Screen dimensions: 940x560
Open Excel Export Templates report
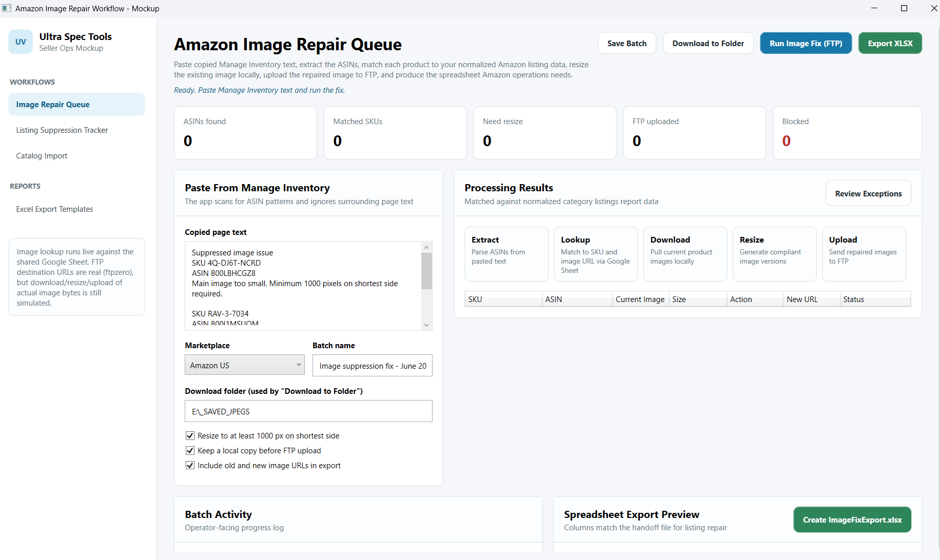click(x=54, y=209)
